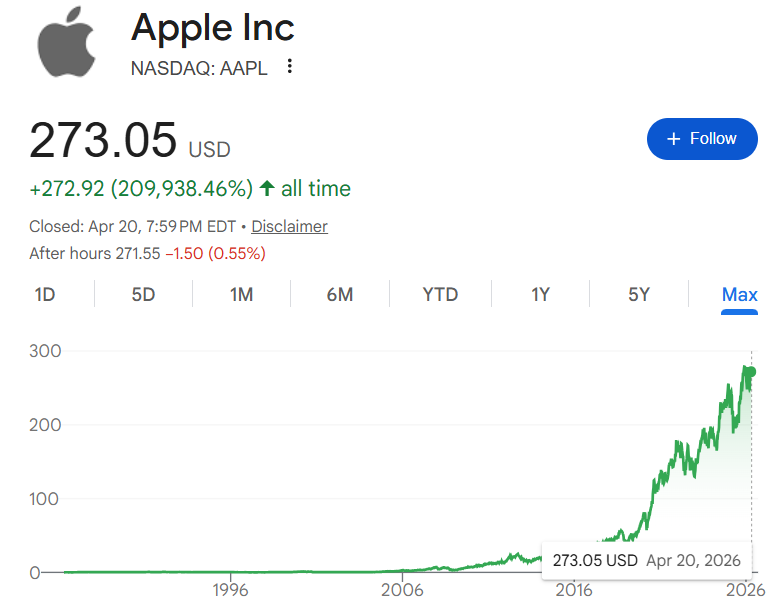Select the 5D chart range
This screenshot has height=612, width=774.
143,294
